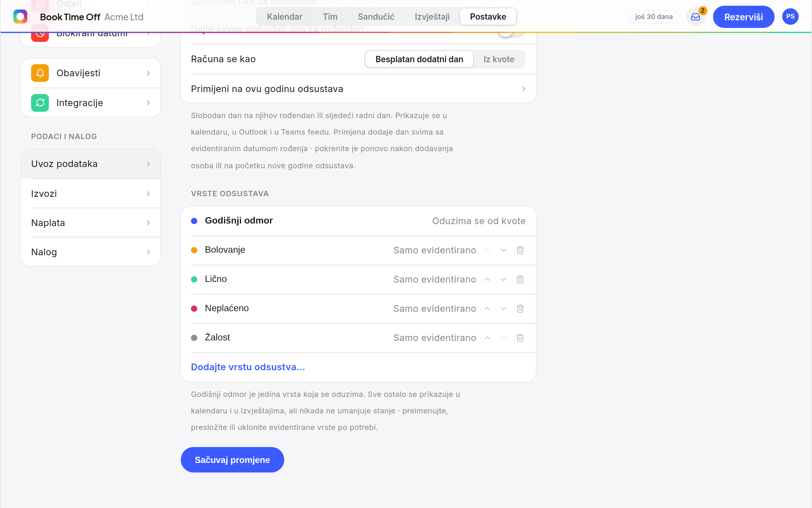Move Bolovanje down in the list
The width and height of the screenshot is (812, 508).
point(504,250)
